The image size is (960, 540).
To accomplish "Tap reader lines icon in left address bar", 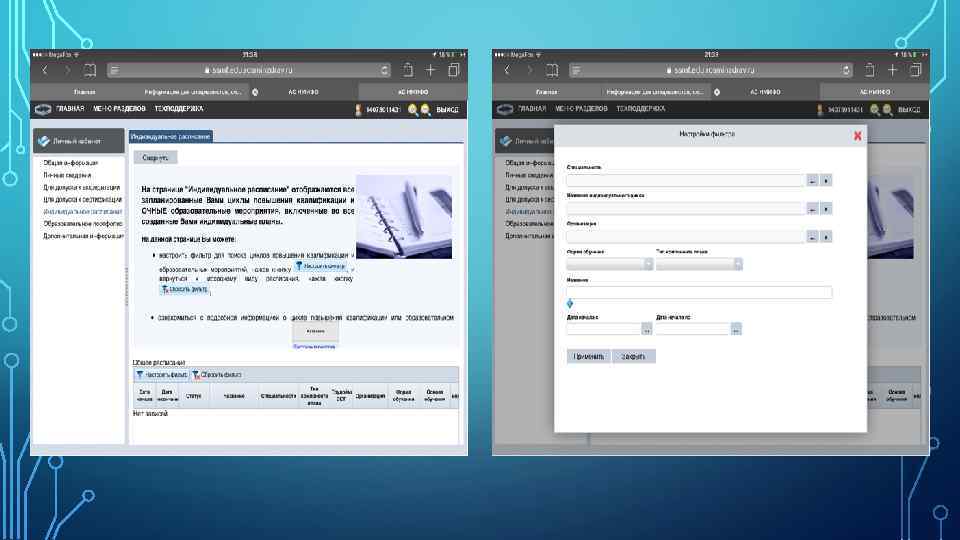I will pos(114,70).
